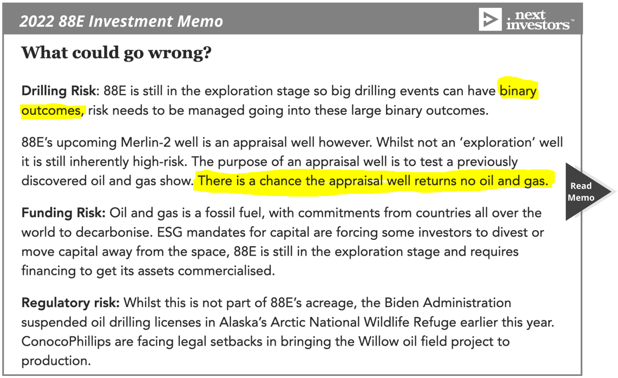
Task: Click the word 'commercialised' in Funding Risk paragraph
Action: pos(224,271)
